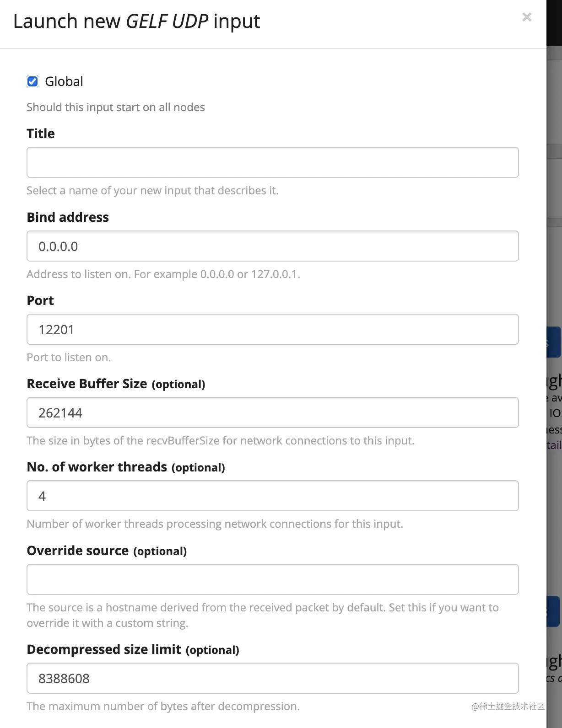Click the Launch new GELF UDP input heading
Screen dimensions: 562x728
[x=136, y=21]
